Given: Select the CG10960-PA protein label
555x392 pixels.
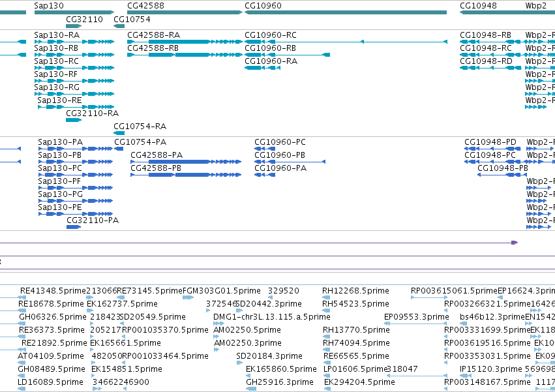Looking at the screenshot, I should [x=280, y=168].
